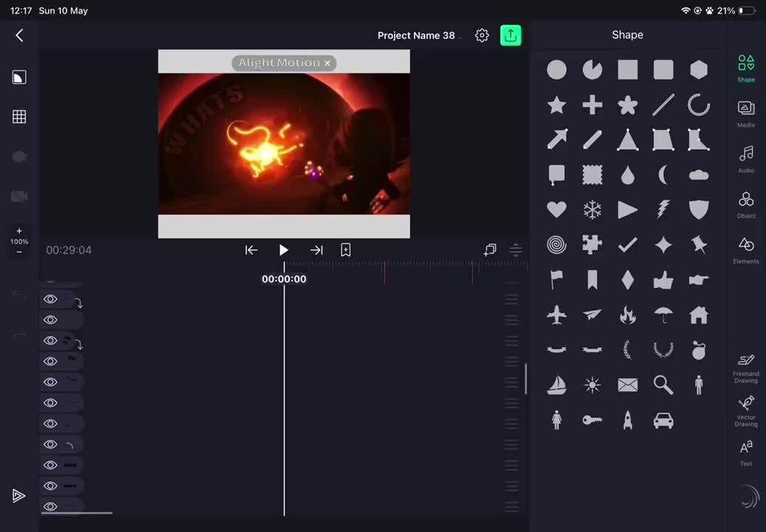Insert the airplane shape

coord(557,315)
